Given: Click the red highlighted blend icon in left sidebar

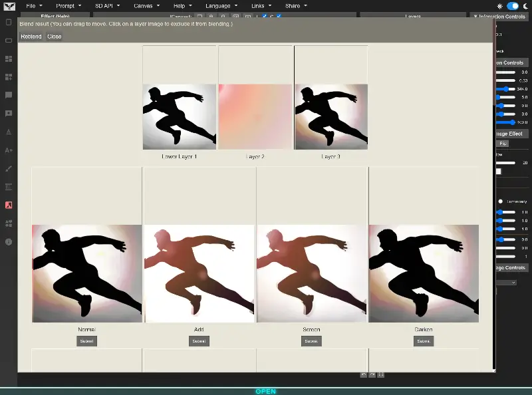Looking at the screenshot, I should (x=9, y=205).
